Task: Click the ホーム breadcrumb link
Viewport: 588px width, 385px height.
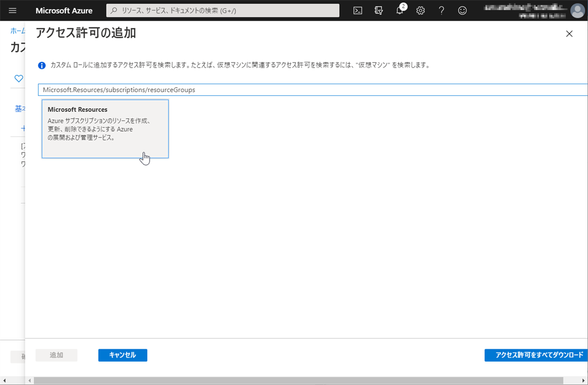Action: (x=18, y=31)
